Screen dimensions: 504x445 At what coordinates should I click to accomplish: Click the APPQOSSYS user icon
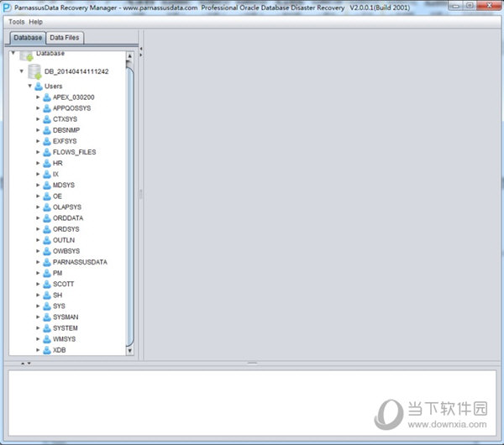click(x=47, y=108)
